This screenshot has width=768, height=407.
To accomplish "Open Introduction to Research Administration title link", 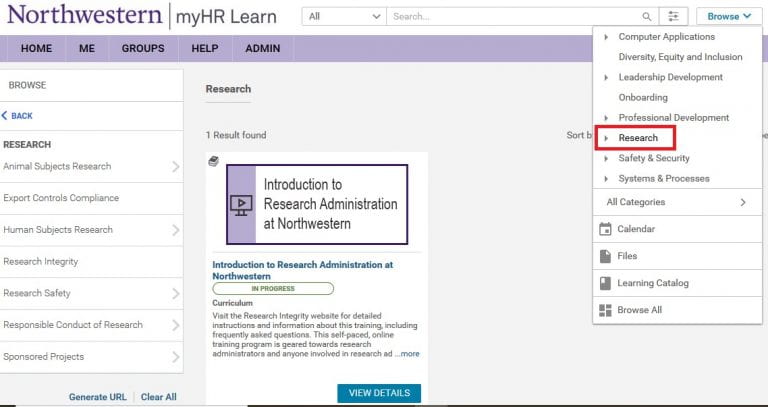I will pos(303,270).
